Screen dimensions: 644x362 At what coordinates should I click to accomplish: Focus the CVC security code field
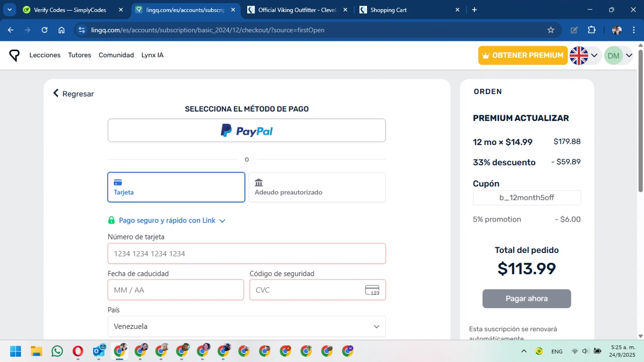[317, 290]
